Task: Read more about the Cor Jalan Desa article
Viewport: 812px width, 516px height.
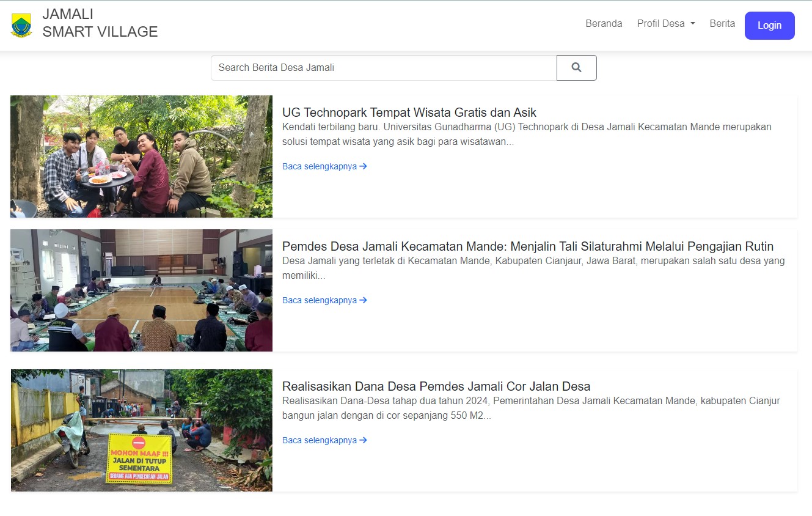Action: (320, 440)
